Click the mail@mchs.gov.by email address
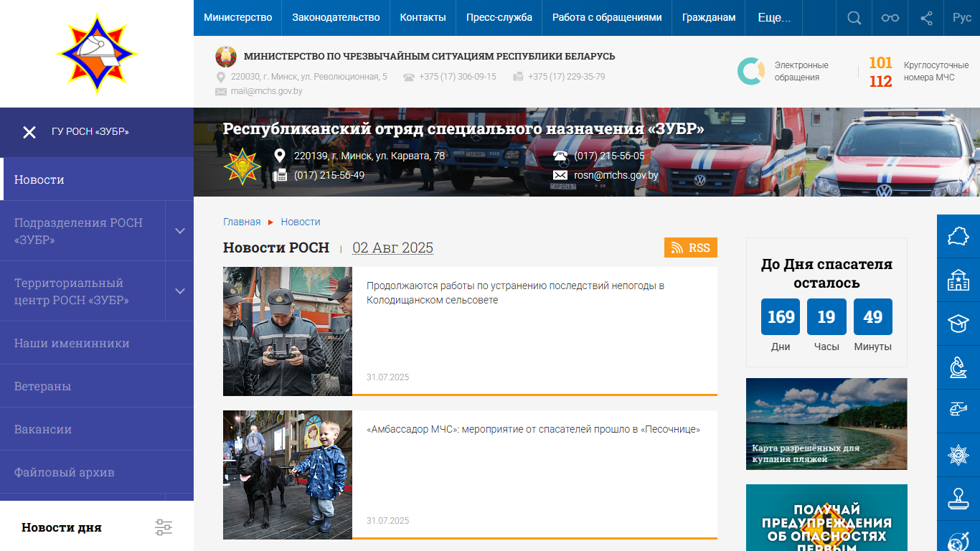The width and height of the screenshot is (980, 551). [x=266, y=91]
